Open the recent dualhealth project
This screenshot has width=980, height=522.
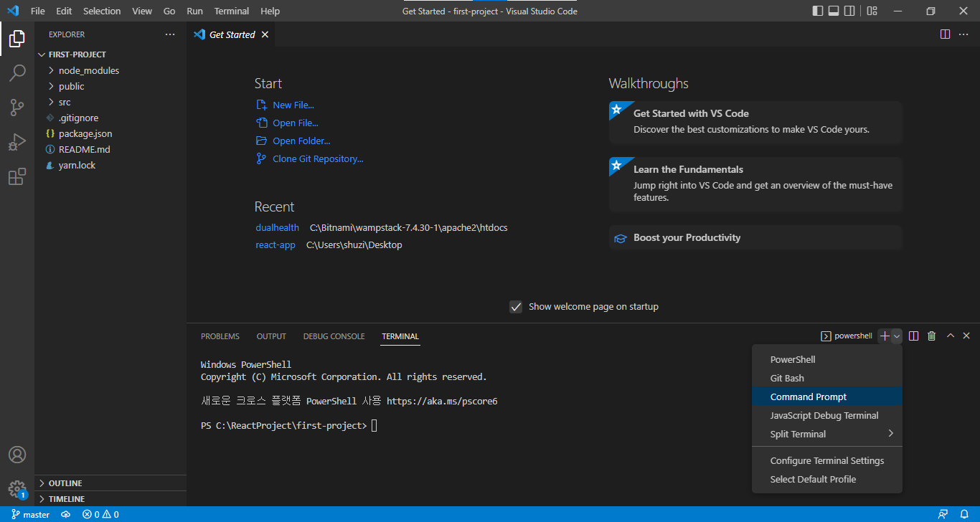point(277,227)
